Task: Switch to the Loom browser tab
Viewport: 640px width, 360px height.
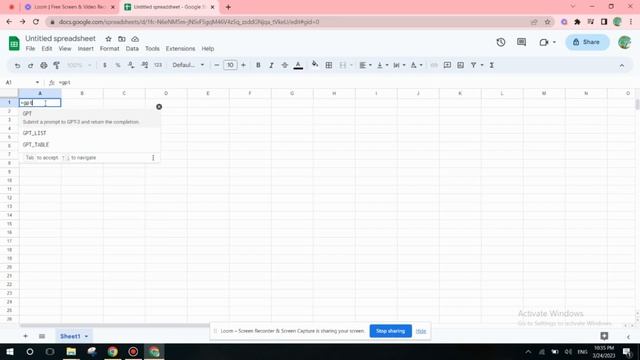Action: click(x=69, y=7)
